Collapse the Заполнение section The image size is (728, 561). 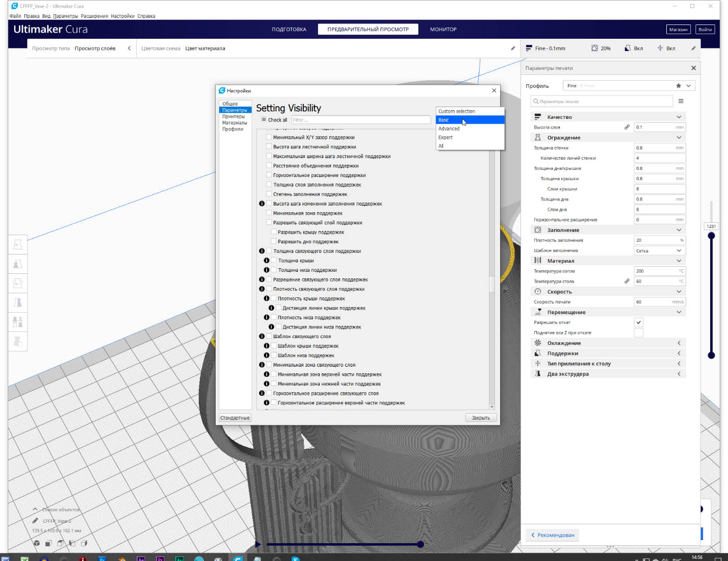click(x=608, y=230)
